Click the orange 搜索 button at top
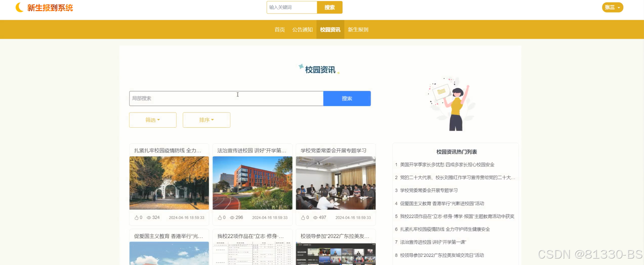 pyautogui.click(x=330, y=7)
